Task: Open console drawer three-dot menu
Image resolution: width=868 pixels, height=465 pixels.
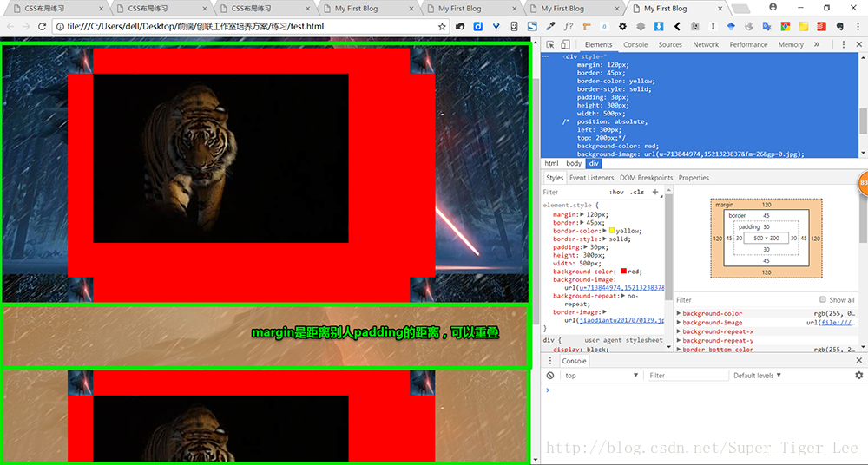Action: [550, 361]
